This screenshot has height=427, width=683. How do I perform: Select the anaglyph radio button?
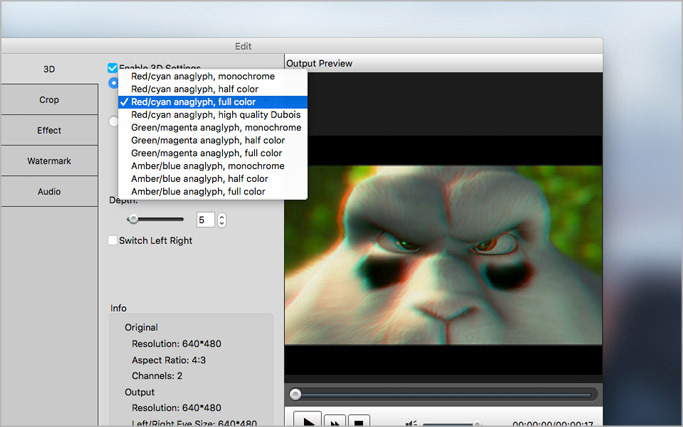pyautogui.click(x=113, y=83)
